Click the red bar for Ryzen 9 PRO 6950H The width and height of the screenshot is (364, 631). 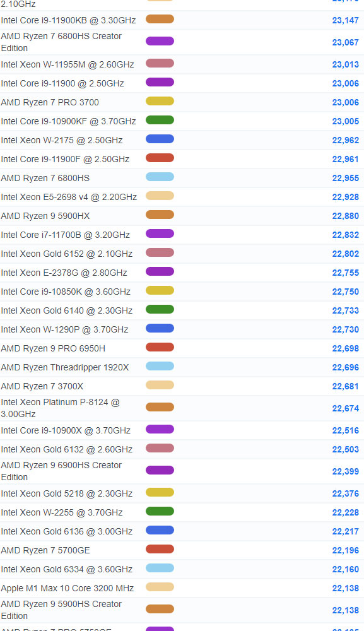point(160,347)
